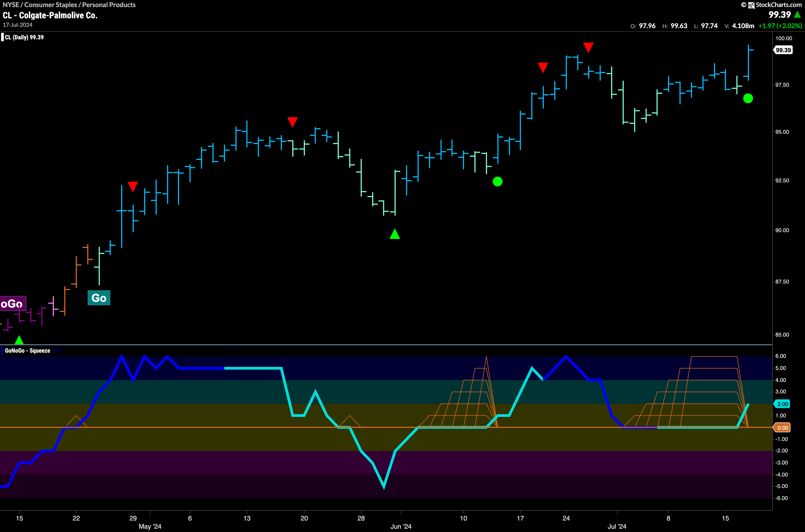The width and height of the screenshot is (805, 532).
Task: Click the latest price bar at 99.39
Action: (x=748, y=62)
